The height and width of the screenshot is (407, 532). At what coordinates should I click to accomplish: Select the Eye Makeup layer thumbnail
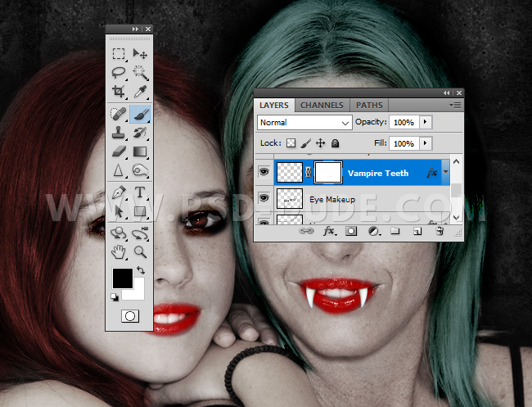point(290,198)
